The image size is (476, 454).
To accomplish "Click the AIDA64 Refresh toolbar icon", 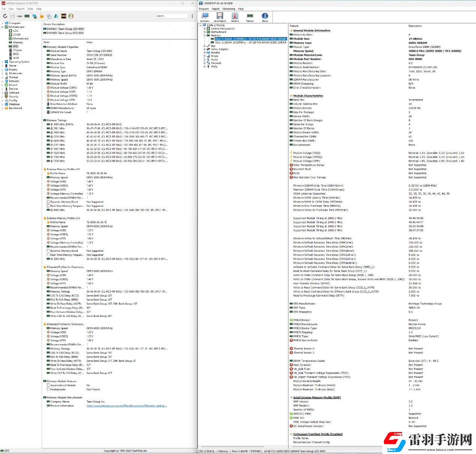I will point(5,16).
